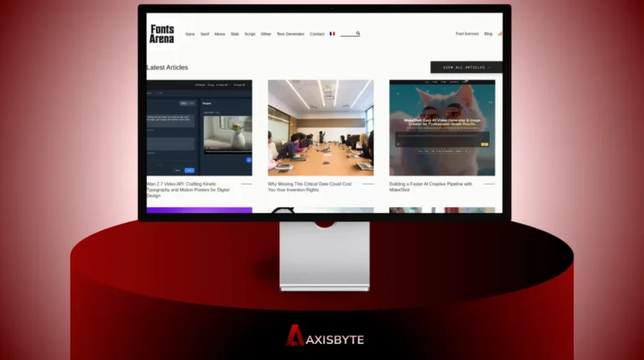
Task: Click the Axisbyte logo at the bottom
Action: coord(325,336)
